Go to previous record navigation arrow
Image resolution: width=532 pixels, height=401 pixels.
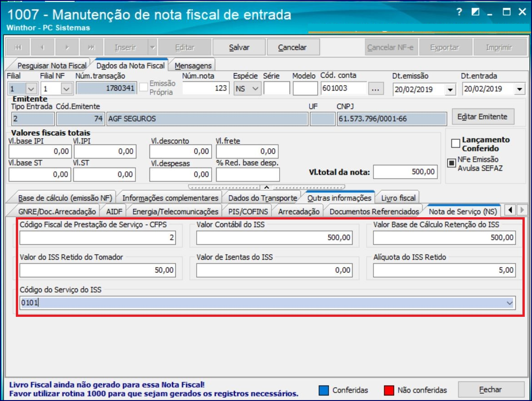tap(43, 47)
